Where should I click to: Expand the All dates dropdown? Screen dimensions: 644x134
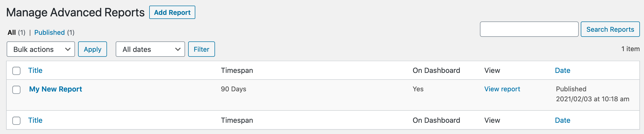(150, 49)
